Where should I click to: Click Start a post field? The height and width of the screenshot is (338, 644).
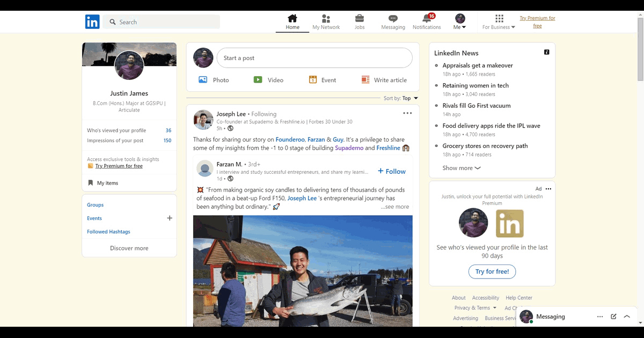(x=314, y=58)
